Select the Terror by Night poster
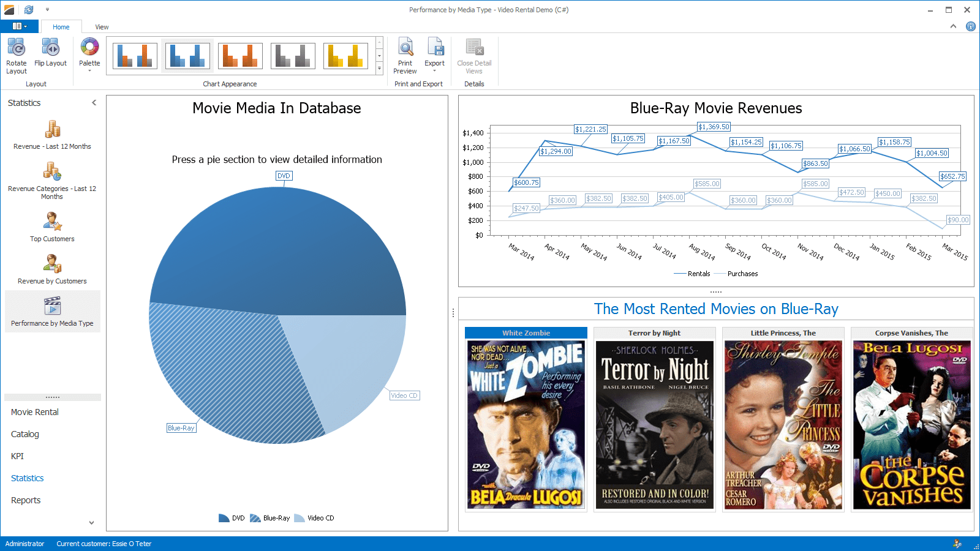 [x=655, y=425]
